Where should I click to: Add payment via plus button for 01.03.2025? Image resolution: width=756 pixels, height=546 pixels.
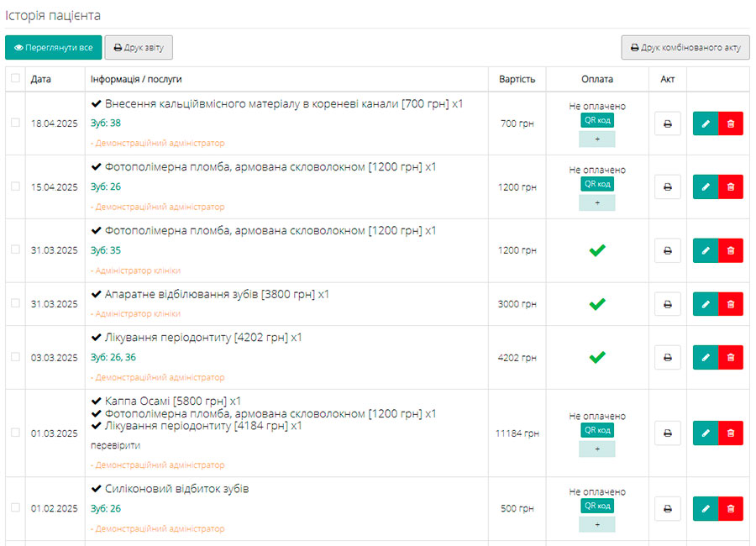click(597, 449)
